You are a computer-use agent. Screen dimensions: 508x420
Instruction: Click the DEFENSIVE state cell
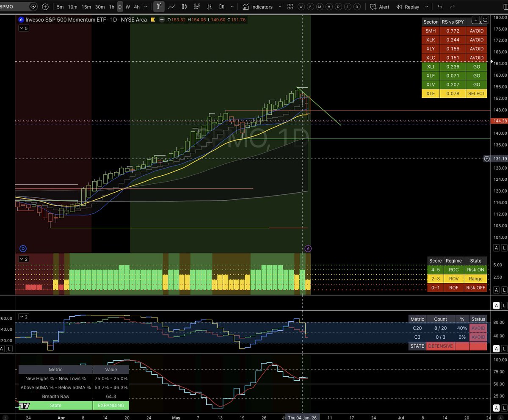click(440, 346)
